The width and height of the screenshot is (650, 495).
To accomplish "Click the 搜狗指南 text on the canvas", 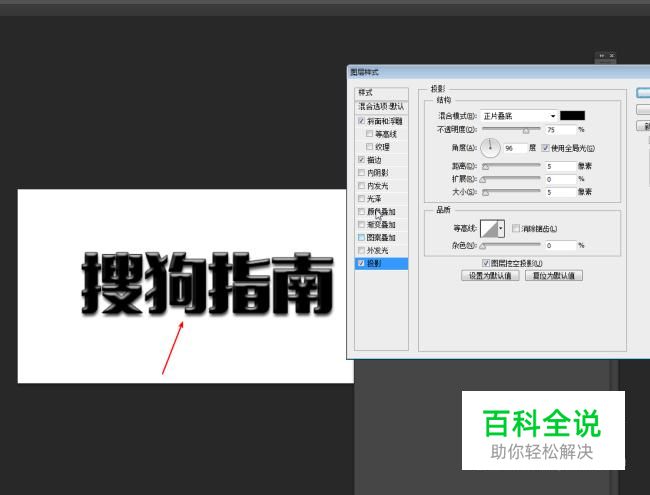I will point(207,284).
